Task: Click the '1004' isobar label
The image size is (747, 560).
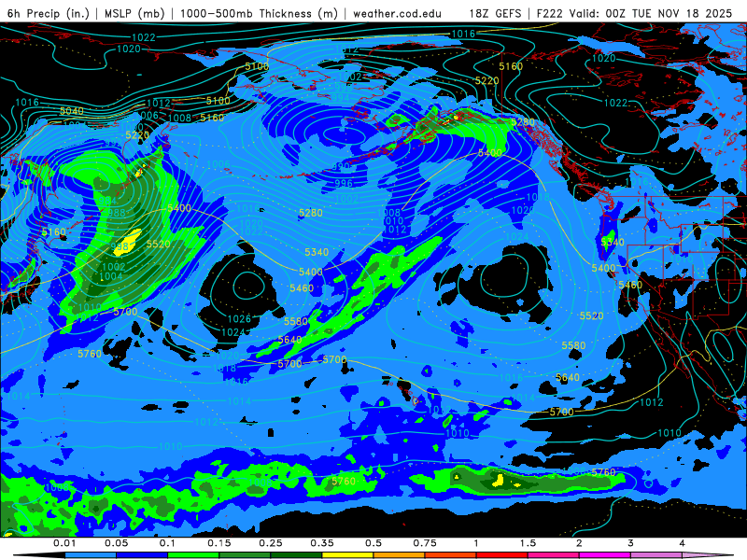Action: tap(111, 276)
